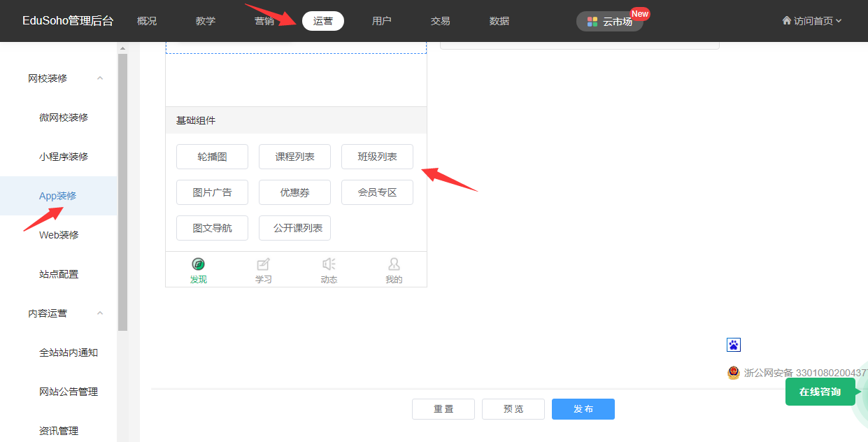Collapse the 网校装修 sidebar section
This screenshot has width=868, height=442.
pos(100,78)
